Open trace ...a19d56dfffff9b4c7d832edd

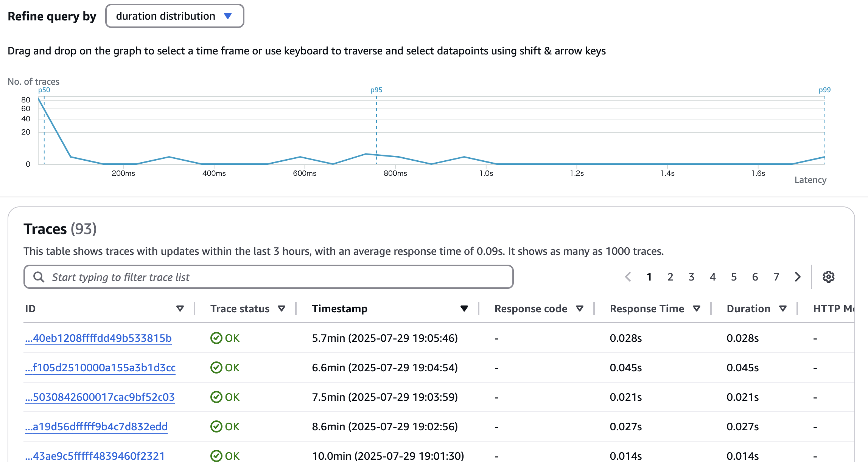point(96,426)
